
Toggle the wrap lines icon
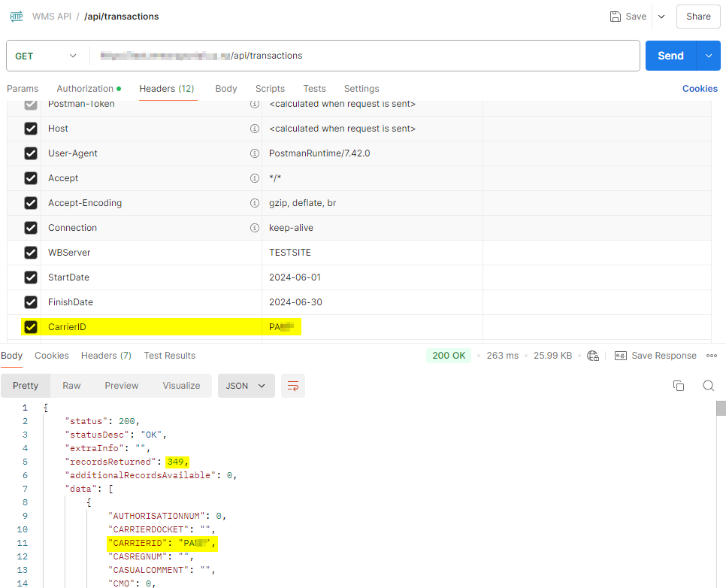[x=293, y=386]
